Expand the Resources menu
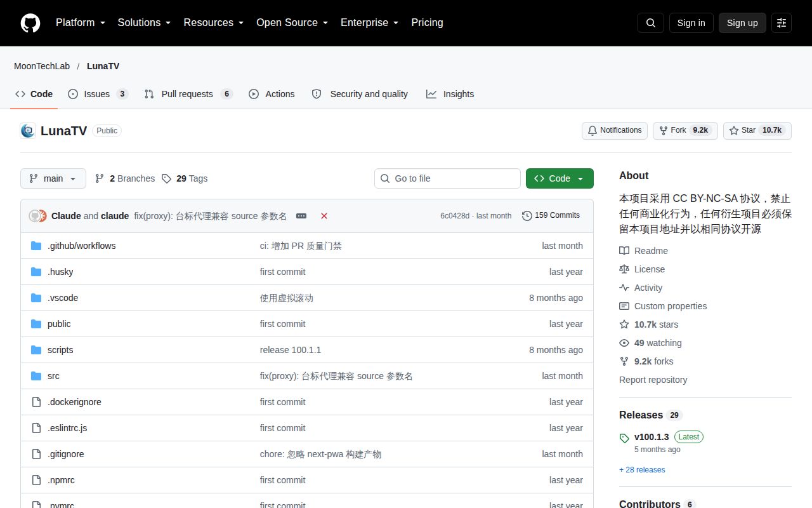 (214, 23)
